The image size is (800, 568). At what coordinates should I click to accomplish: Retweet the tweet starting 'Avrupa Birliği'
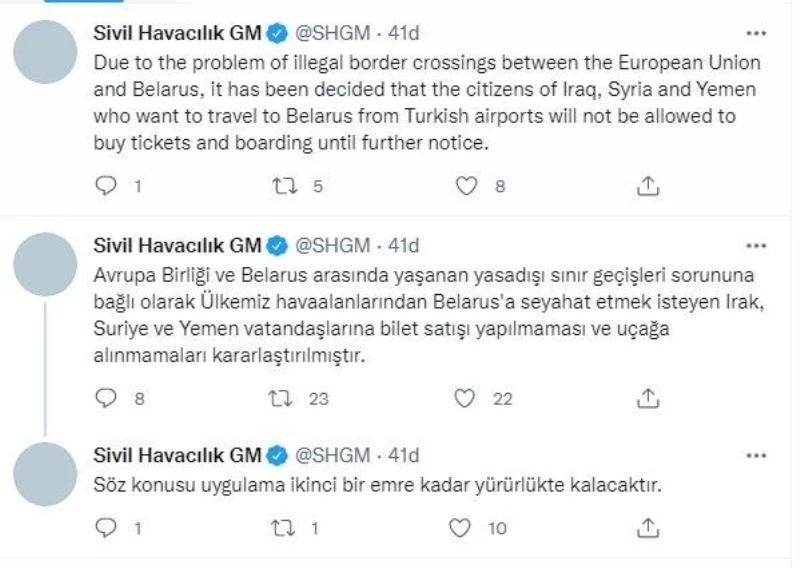point(282,398)
